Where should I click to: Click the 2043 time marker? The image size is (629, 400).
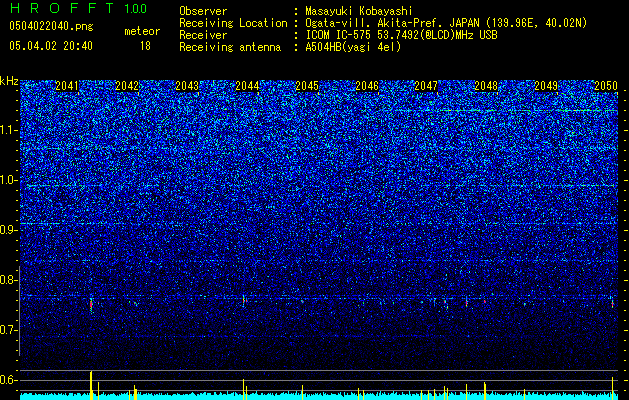[187, 86]
